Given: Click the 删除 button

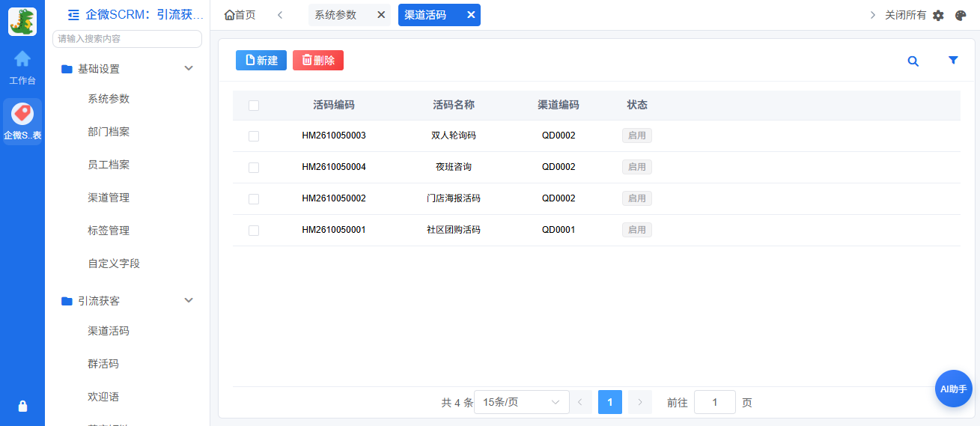Looking at the screenshot, I should [318, 61].
